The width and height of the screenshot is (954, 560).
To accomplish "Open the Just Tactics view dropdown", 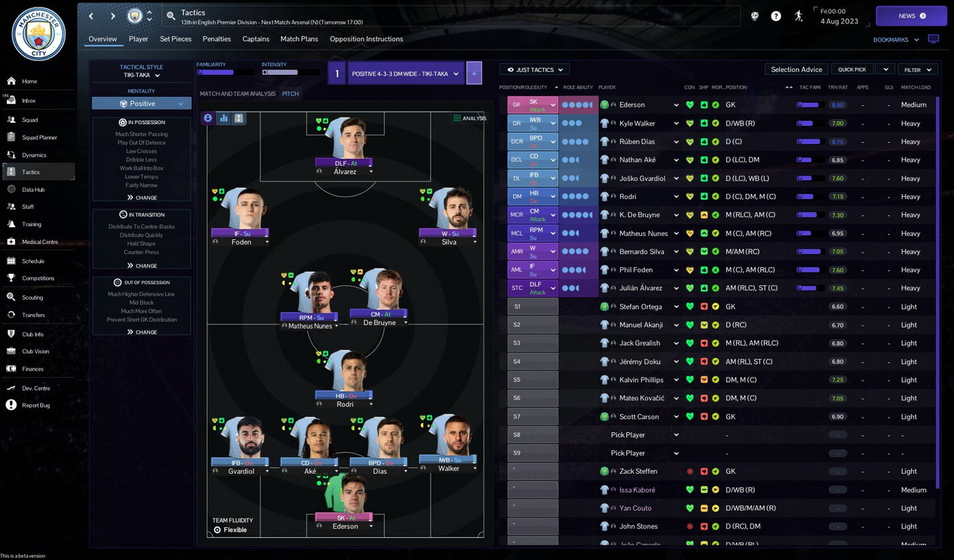I will click(x=535, y=70).
